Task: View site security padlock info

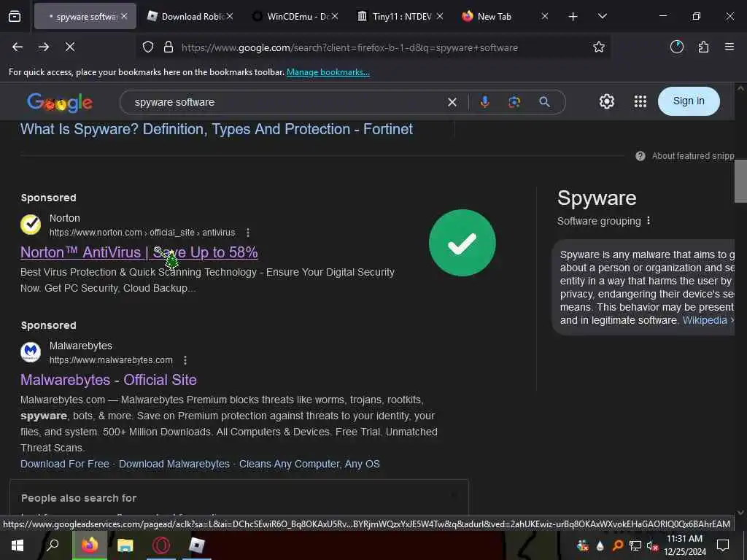Action: tap(169, 47)
